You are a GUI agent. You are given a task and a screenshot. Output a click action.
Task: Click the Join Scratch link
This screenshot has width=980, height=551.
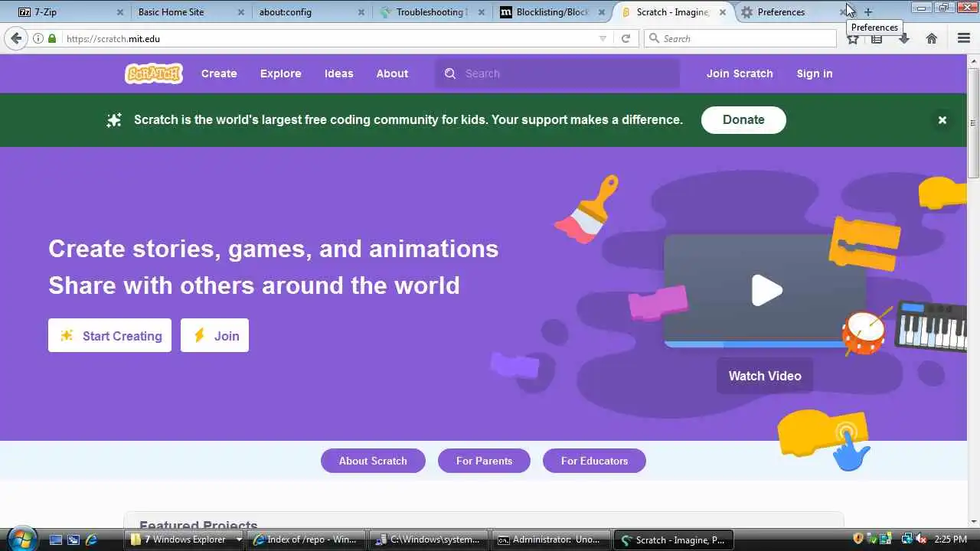point(740,73)
